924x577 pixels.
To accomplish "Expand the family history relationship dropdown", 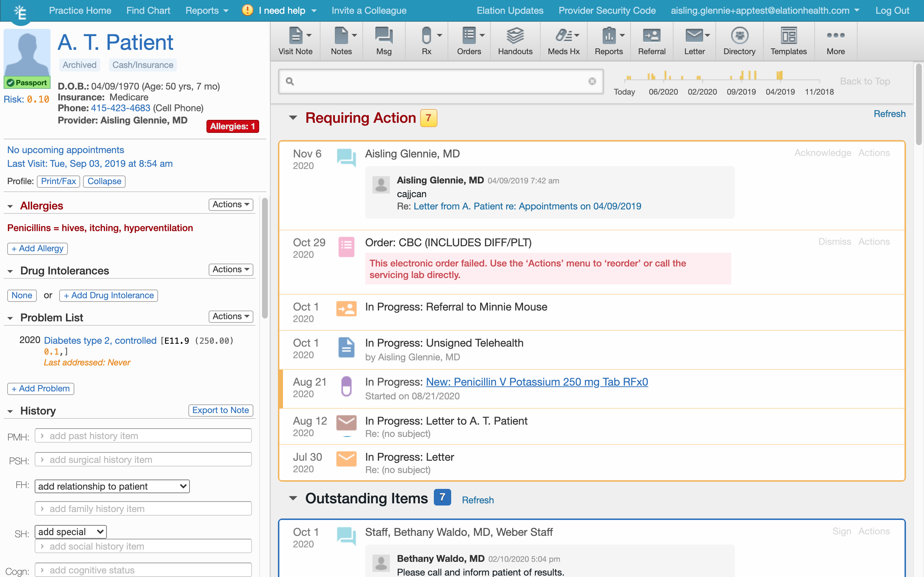I will (112, 486).
